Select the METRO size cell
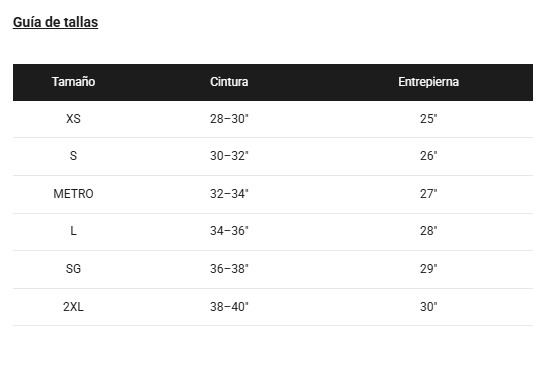Screen dimensions: 546x368 73,194
